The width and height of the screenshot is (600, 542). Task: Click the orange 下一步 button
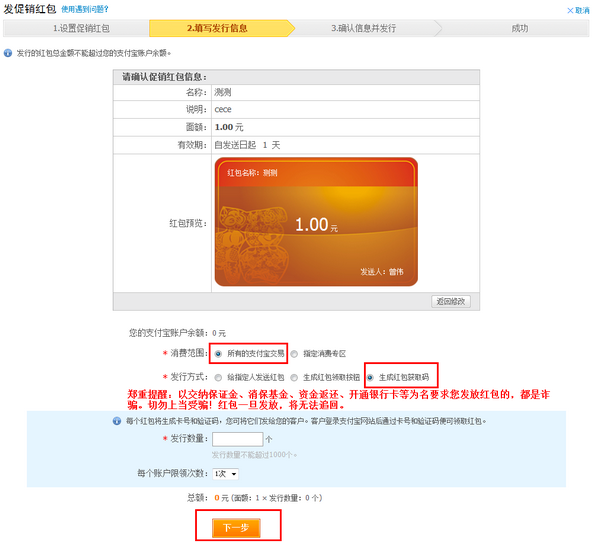tap(235, 526)
